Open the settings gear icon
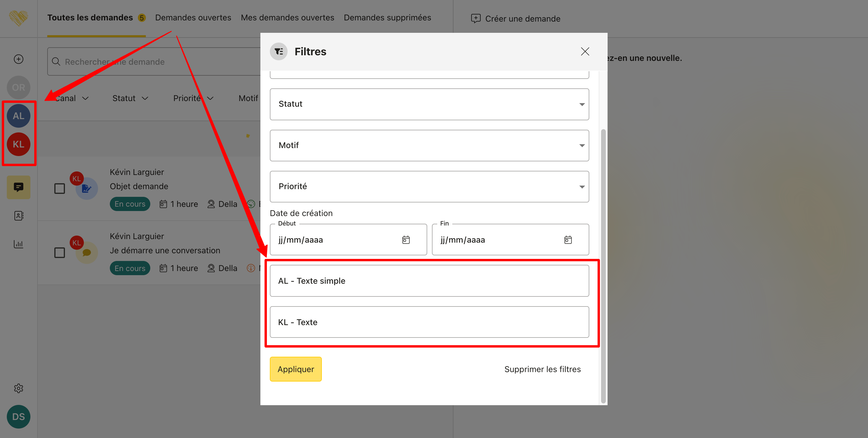The width and height of the screenshot is (868, 438). click(19, 388)
